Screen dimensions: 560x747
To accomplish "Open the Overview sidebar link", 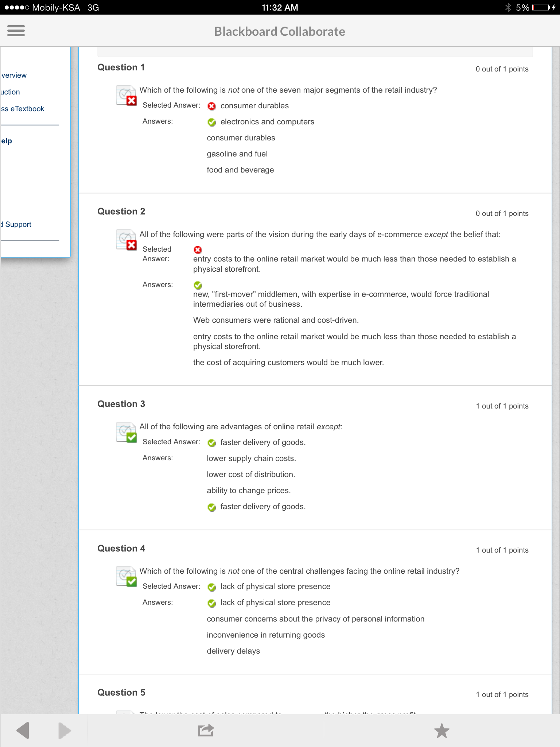I will click(x=13, y=75).
